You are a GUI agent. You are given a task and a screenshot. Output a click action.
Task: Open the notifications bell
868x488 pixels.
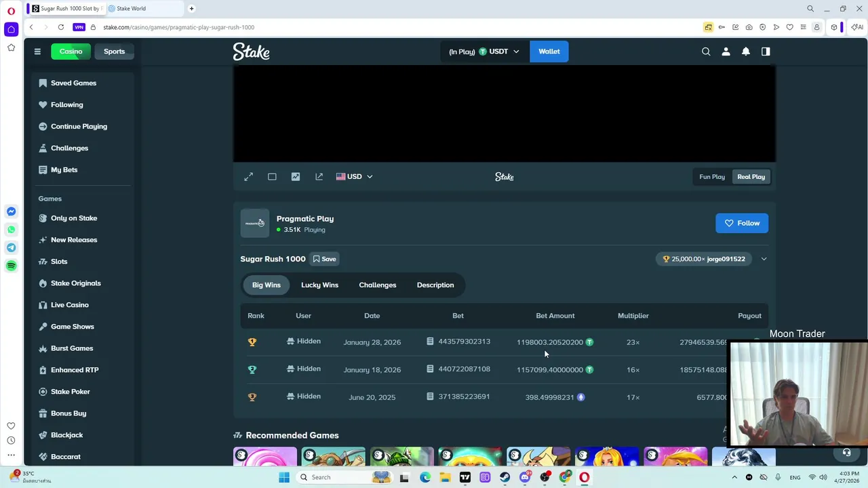point(745,52)
